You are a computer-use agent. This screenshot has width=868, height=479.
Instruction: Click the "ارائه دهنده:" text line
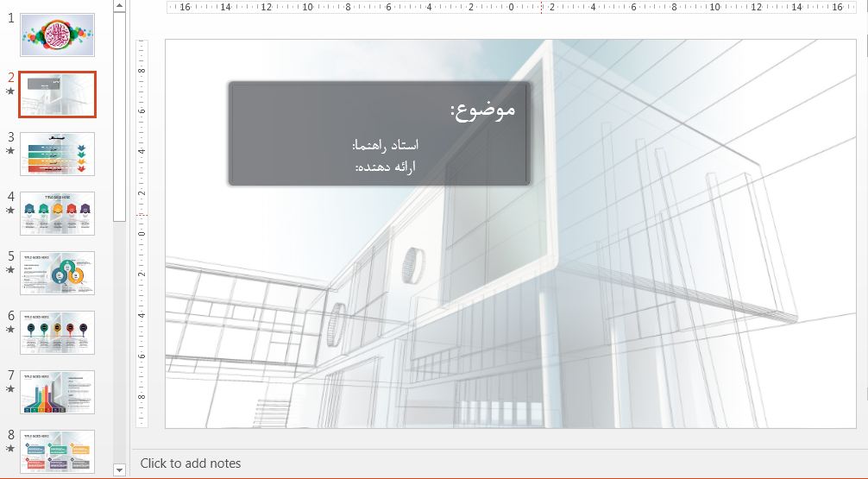386,166
